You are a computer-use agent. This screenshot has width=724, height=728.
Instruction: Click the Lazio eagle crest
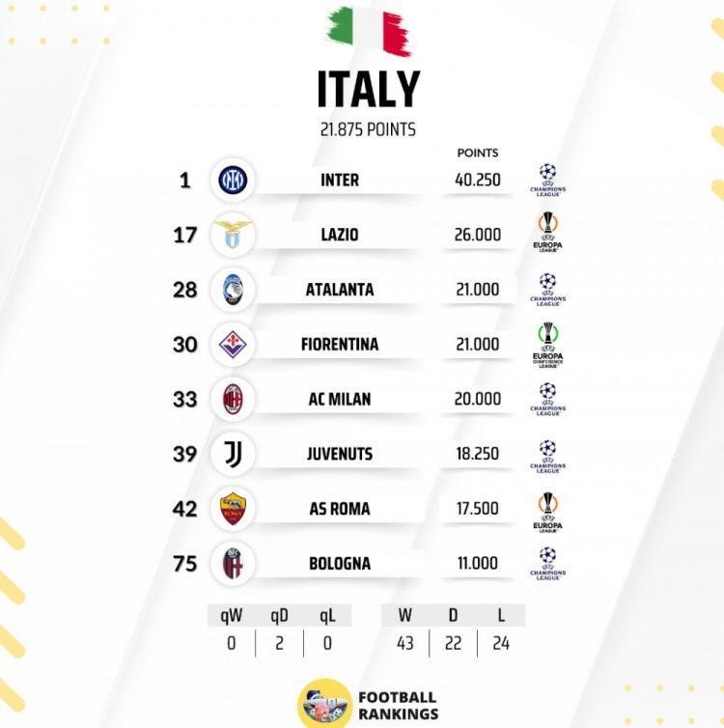click(233, 235)
